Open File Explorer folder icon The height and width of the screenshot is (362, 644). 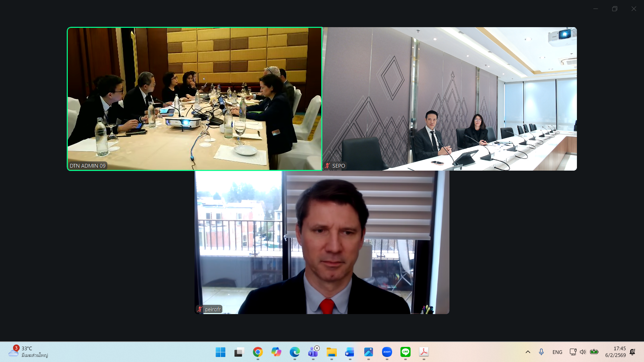click(x=331, y=352)
